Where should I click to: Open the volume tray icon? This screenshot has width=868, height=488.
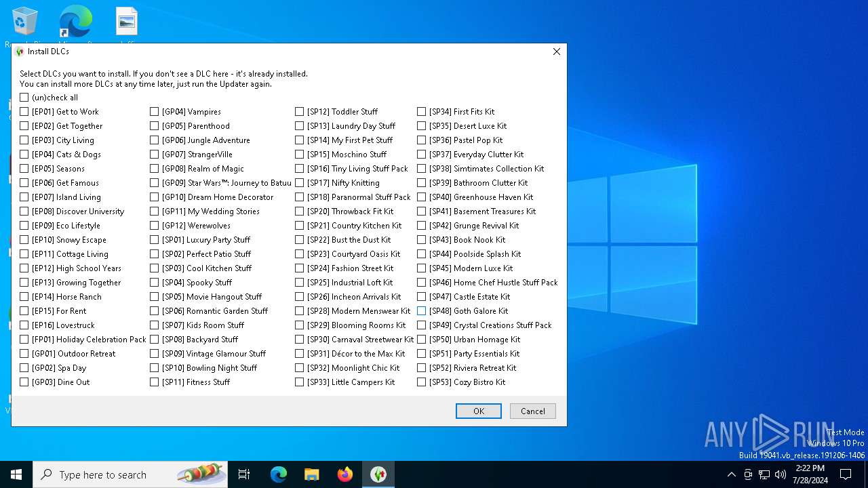tap(781, 474)
